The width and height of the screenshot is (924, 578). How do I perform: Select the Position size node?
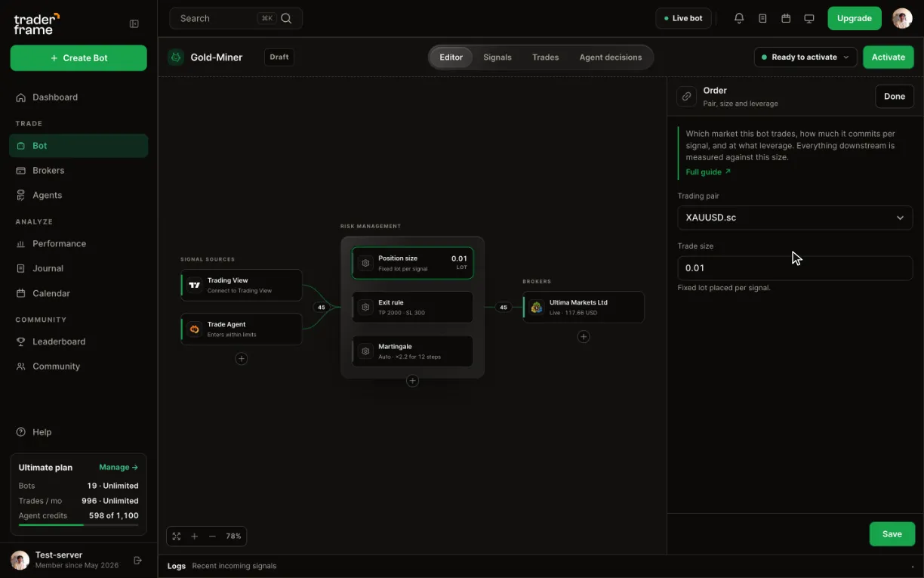point(412,263)
